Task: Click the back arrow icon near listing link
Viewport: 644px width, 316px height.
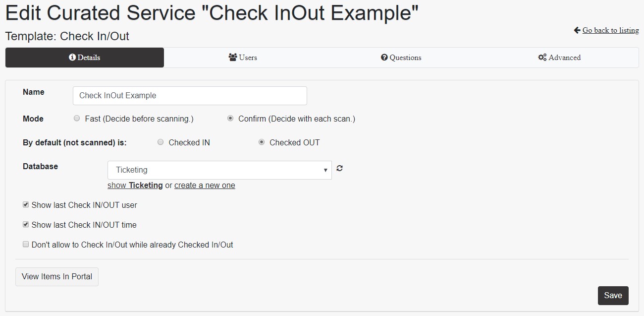Action: coord(577,30)
